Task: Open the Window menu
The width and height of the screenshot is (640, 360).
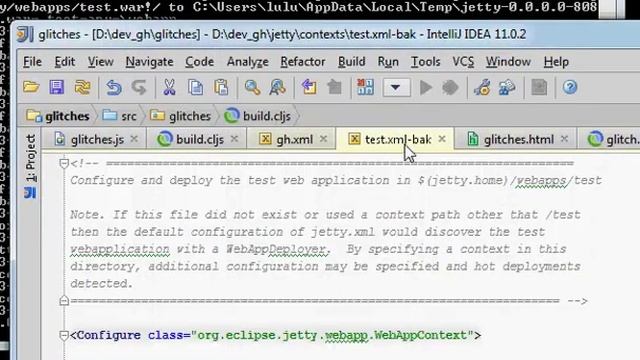Action: [508, 62]
